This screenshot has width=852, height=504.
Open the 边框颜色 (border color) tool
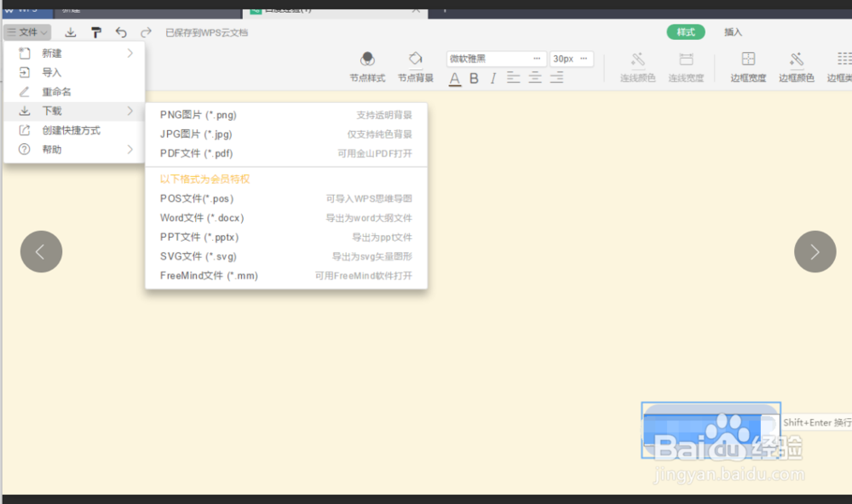pos(796,65)
